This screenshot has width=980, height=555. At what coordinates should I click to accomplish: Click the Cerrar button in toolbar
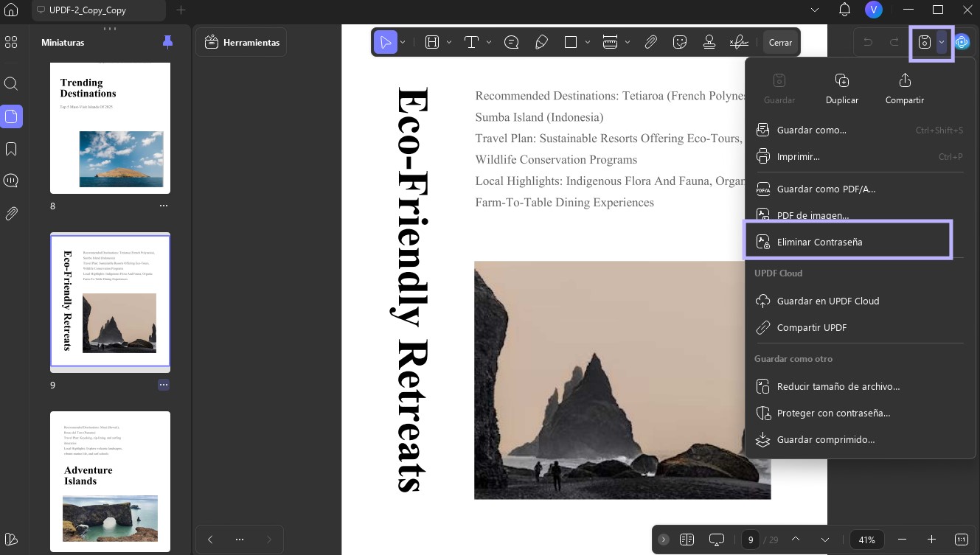tap(780, 43)
